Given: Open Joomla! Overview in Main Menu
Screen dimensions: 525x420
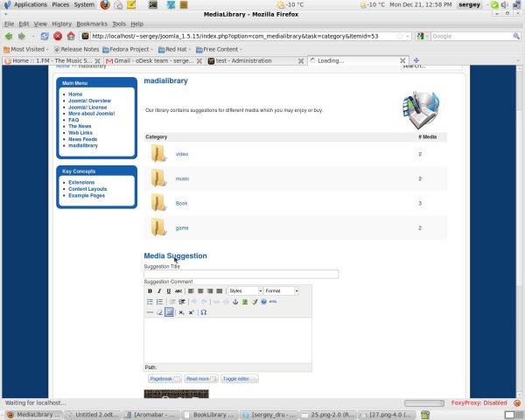Looking at the screenshot, I should point(89,101).
